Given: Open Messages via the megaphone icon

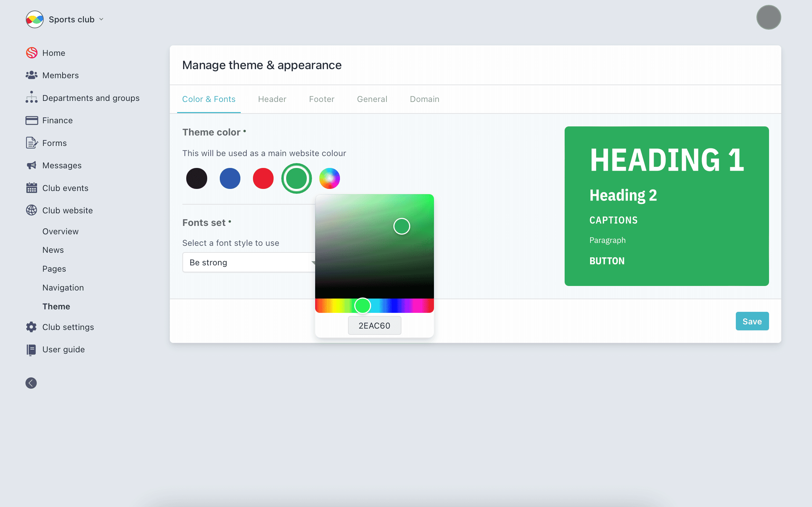Looking at the screenshot, I should click(31, 165).
